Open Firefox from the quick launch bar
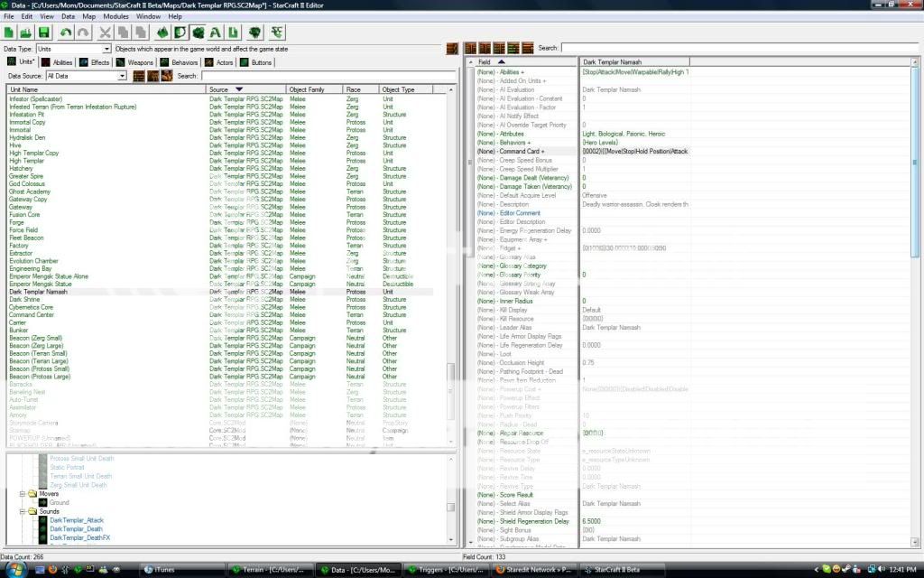924x578 pixels. tap(51, 570)
